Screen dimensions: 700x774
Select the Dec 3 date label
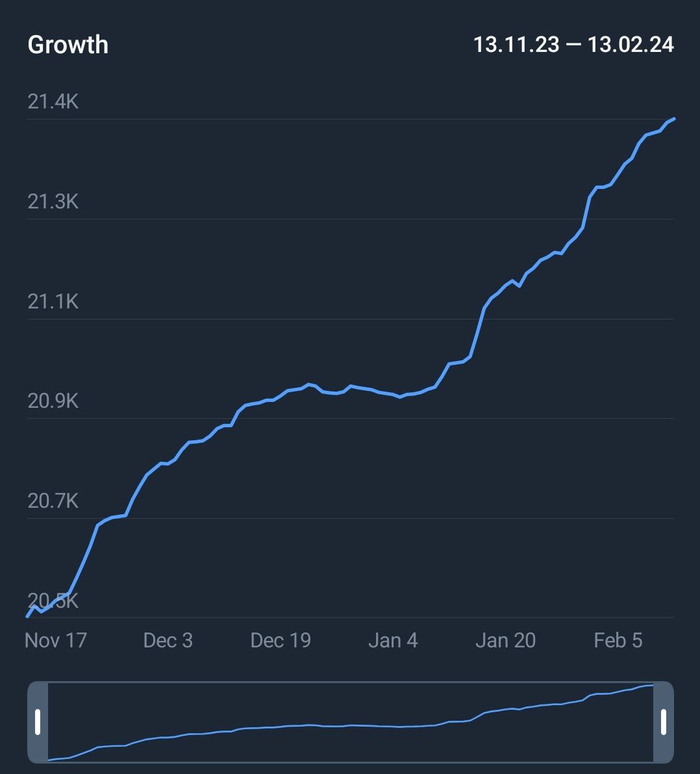point(168,640)
